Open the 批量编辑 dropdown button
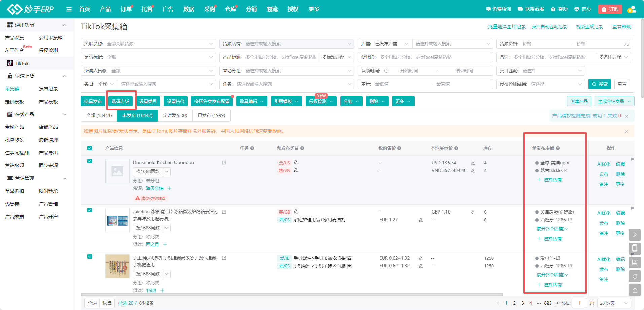Screen dimensions: 644x310 (252, 101)
